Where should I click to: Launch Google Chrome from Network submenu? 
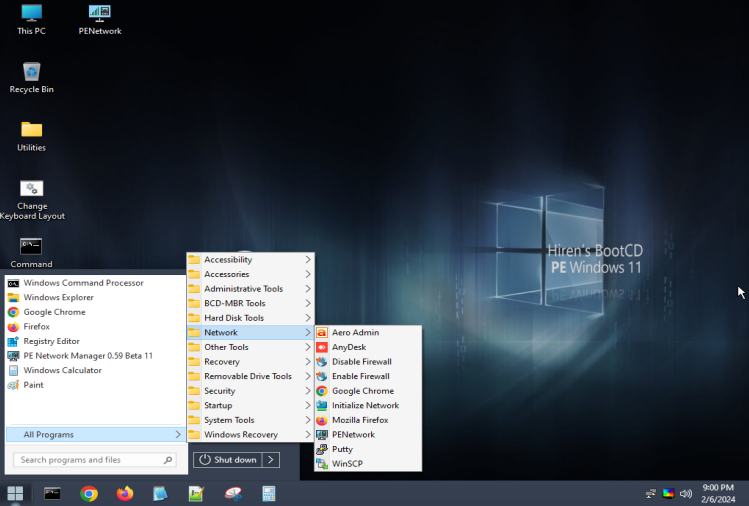(368, 391)
